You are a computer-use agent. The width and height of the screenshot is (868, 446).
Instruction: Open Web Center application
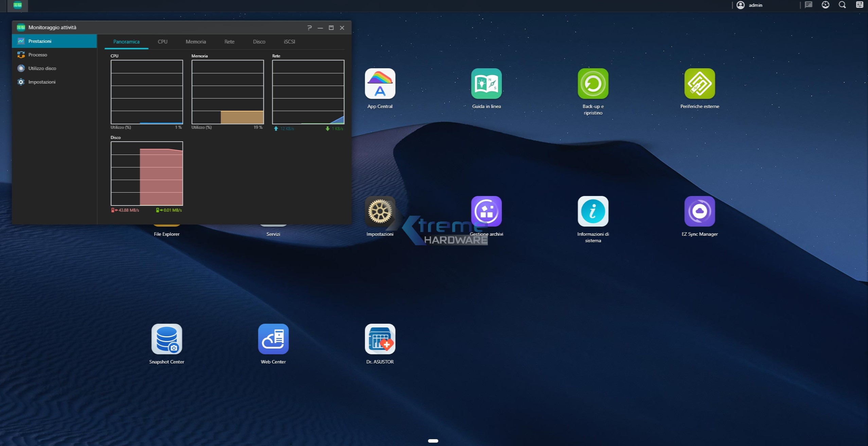(273, 339)
